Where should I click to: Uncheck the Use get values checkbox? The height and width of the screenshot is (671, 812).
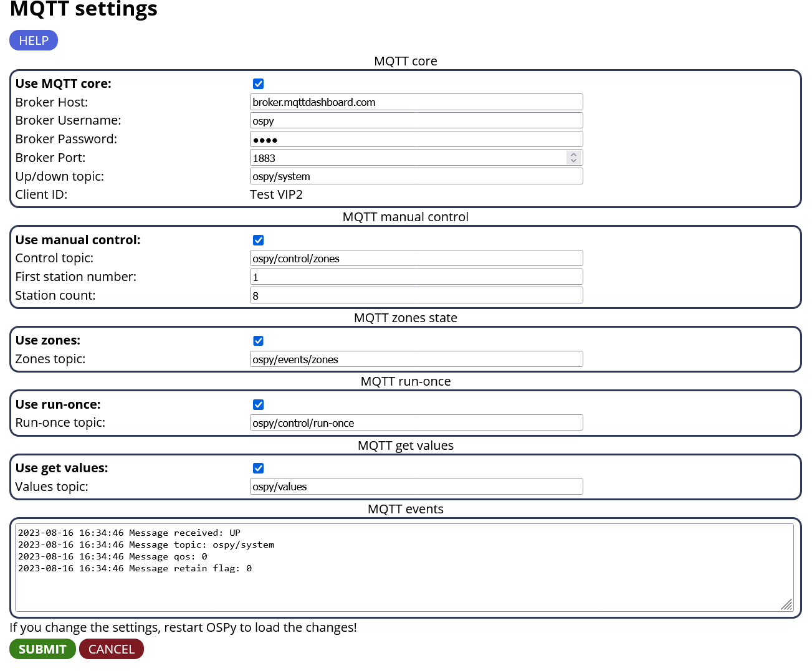point(259,468)
